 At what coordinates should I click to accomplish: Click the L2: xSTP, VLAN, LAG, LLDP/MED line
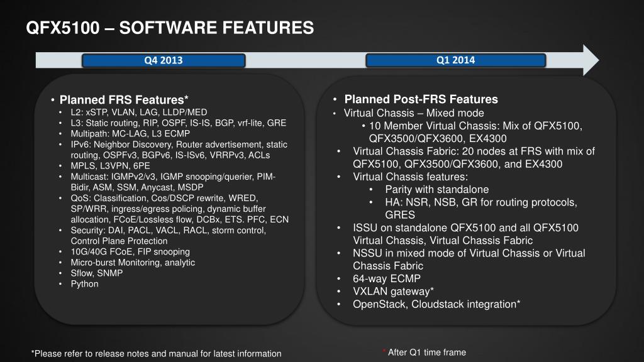tap(139, 112)
